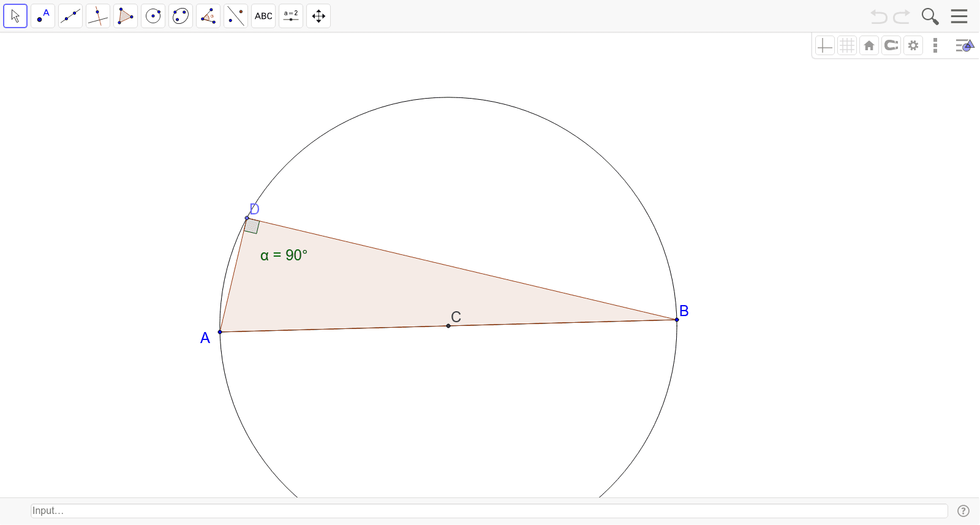980x525 pixels.
Task: Undo the last action
Action: (x=879, y=17)
